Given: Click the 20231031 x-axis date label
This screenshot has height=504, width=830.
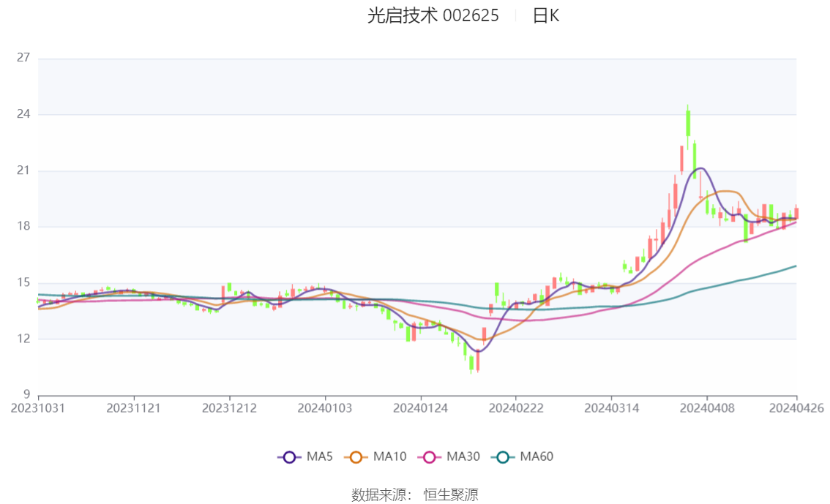Looking at the screenshot, I should [x=38, y=408].
